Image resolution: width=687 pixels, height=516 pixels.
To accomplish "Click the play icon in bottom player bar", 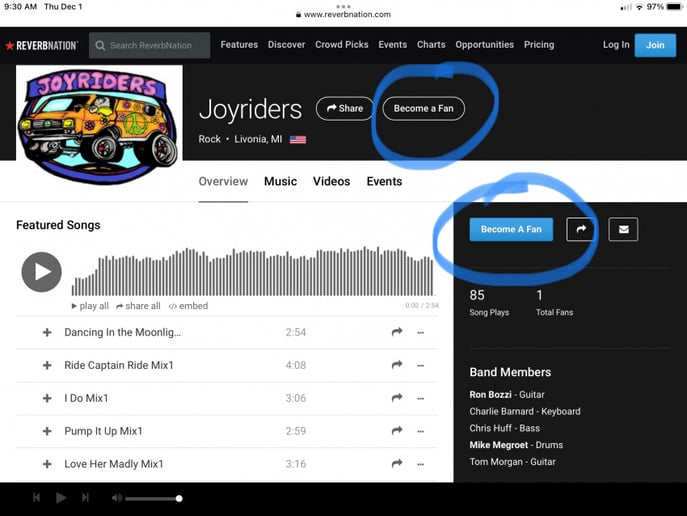I will pos(61,498).
